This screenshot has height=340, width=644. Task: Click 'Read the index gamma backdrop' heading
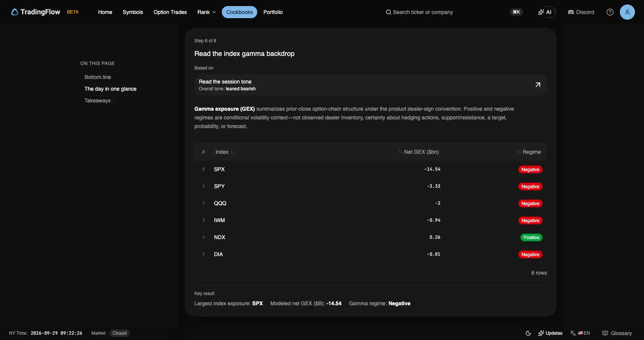pyautogui.click(x=244, y=54)
